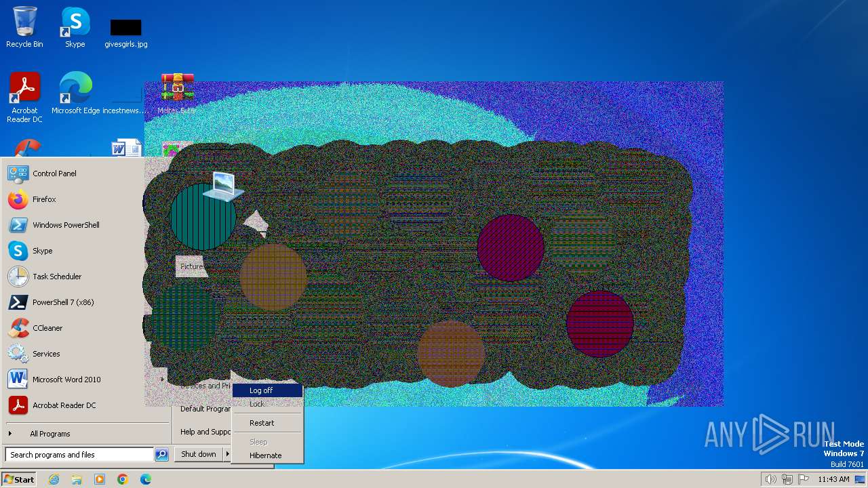The image size is (868, 488).
Task: Choose Restart from the power menu
Action: coord(267,423)
